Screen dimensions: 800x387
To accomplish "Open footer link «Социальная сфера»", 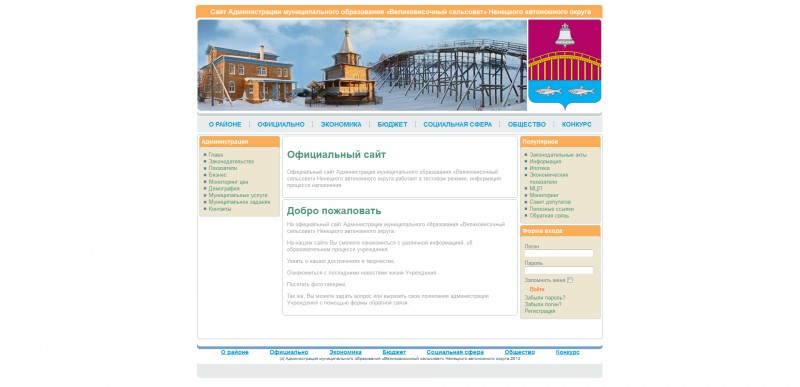I will (455, 352).
